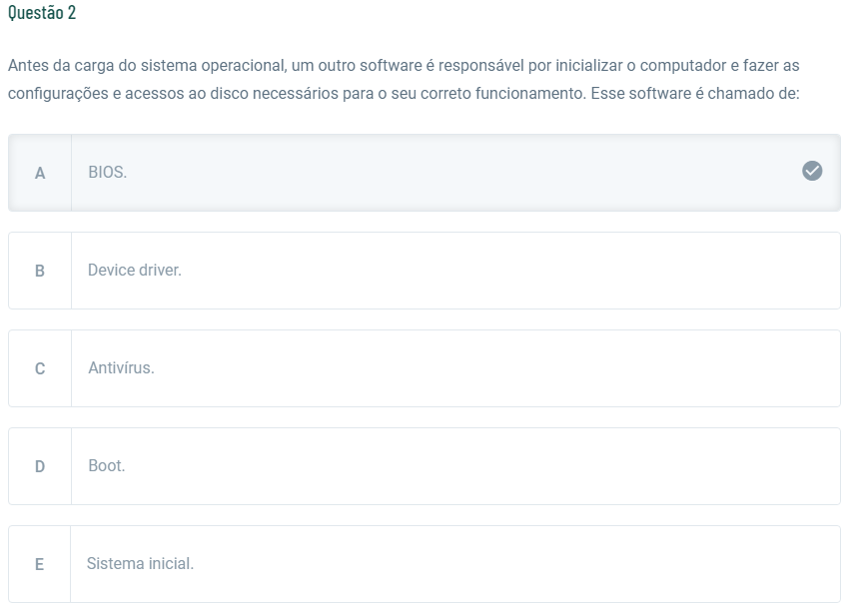
Task: Click the "Device driver." answer text
Action: 135,271
